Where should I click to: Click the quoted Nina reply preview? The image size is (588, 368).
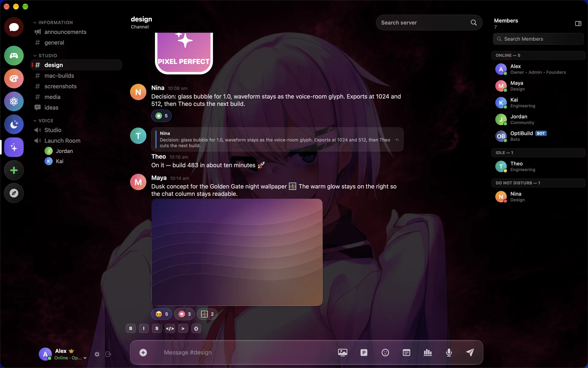tap(277, 140)
